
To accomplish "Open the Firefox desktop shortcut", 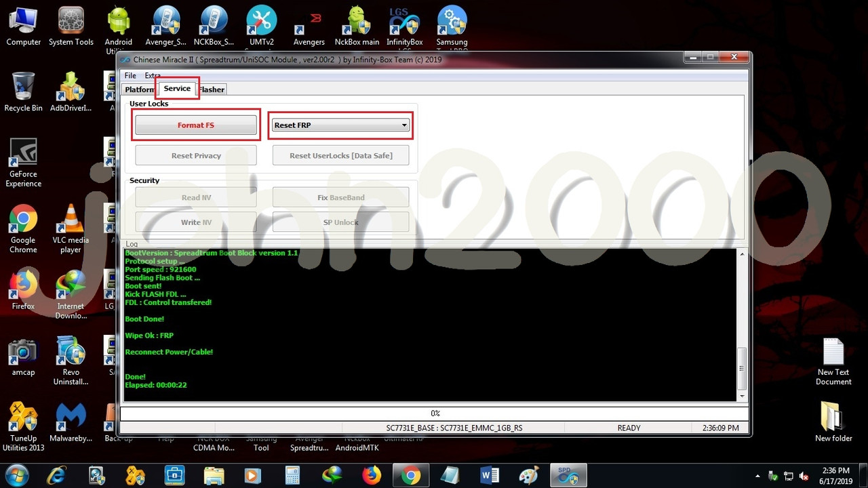I will [x=23, y=290].
